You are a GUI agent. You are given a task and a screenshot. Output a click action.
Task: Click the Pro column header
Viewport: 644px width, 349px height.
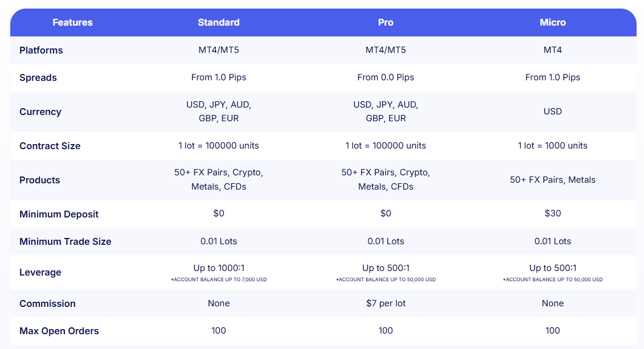point(385,23)
